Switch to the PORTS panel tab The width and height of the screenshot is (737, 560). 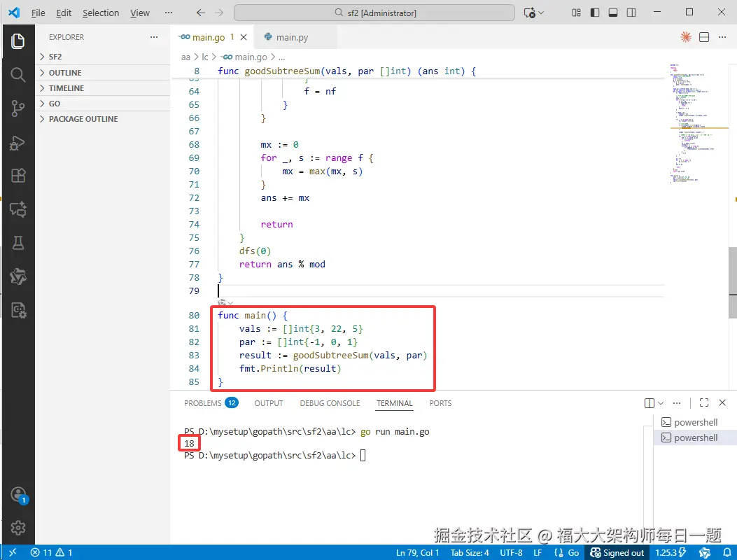click(440, 403)
